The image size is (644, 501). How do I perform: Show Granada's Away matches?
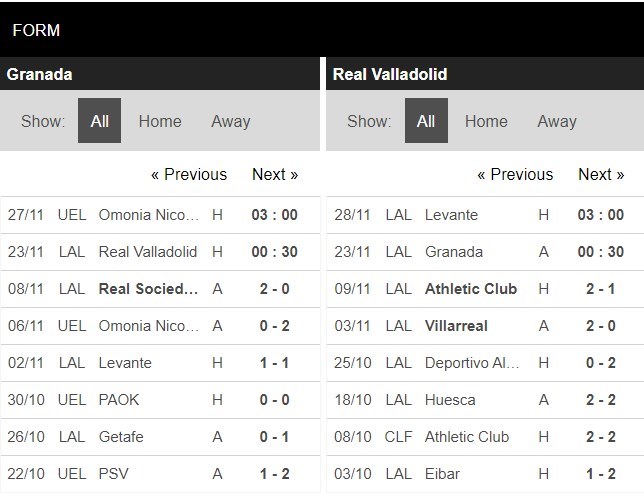pos(230,121)
